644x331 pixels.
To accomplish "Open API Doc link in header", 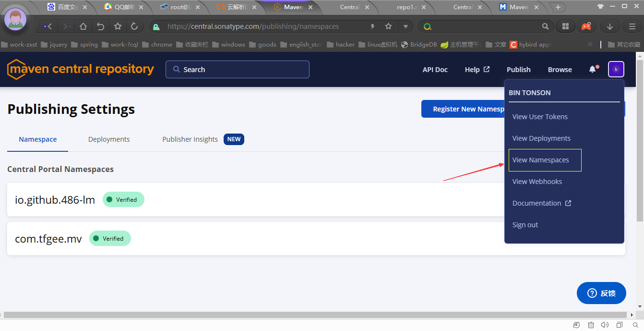I will 435,70.
